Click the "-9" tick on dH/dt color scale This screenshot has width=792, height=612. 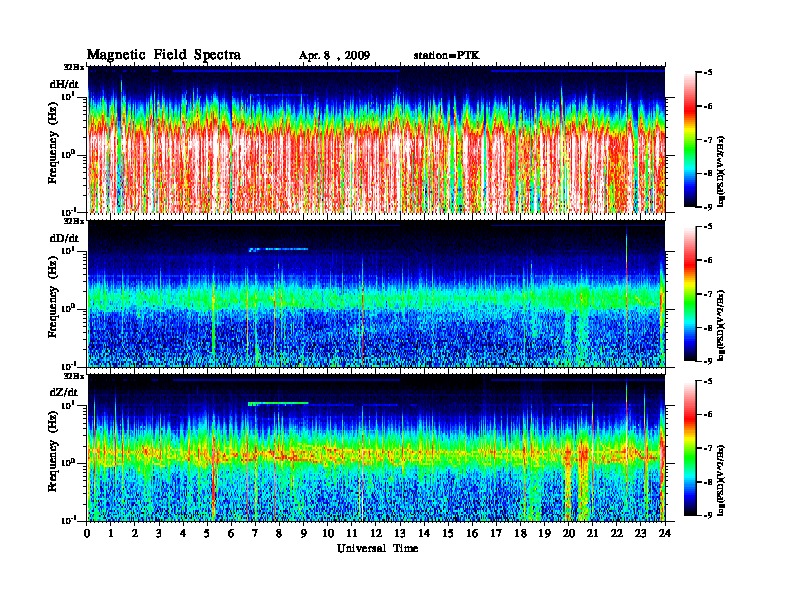pos(709,207)
